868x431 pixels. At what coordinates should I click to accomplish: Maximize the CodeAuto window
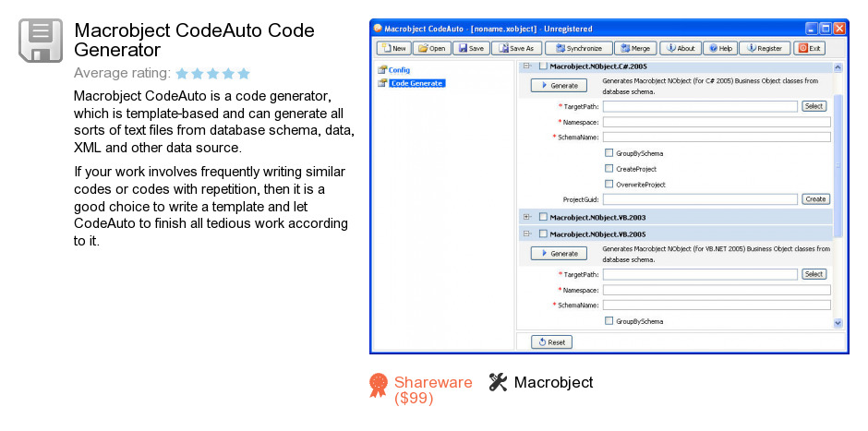click(x=826, y=29)
